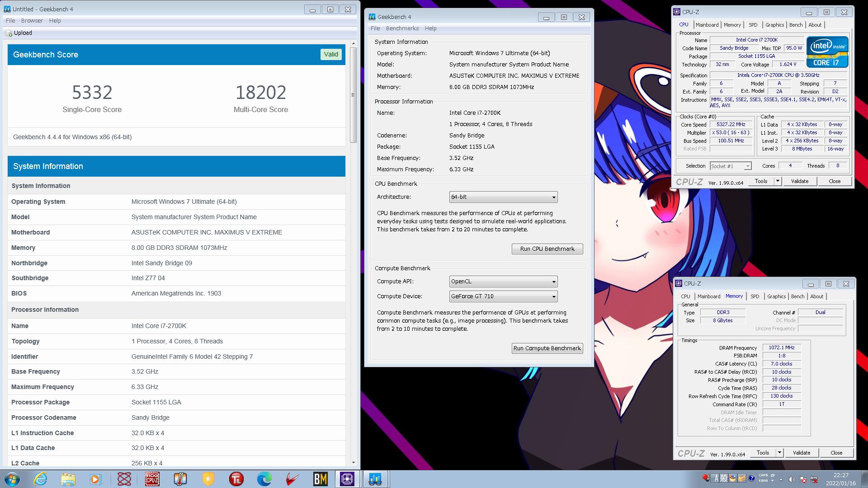Click Validate in the upper CPU-Z window
868x488 pixels.
tap(800, 181)
